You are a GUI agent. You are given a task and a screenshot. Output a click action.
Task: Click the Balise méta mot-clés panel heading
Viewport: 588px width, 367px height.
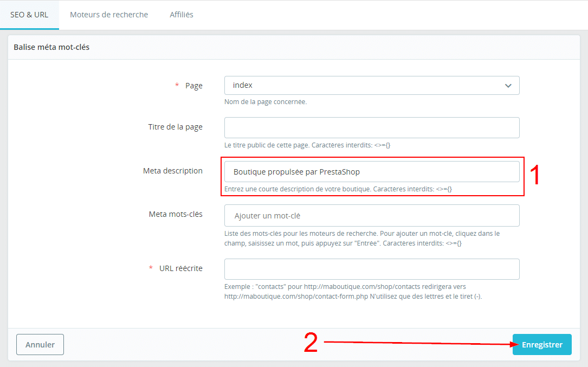pos(51,47)
